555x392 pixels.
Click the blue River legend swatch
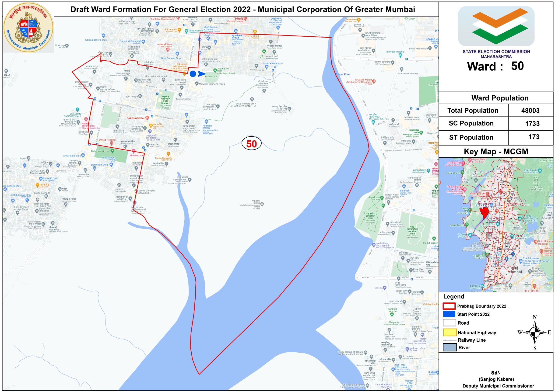(x=449, y=347)
